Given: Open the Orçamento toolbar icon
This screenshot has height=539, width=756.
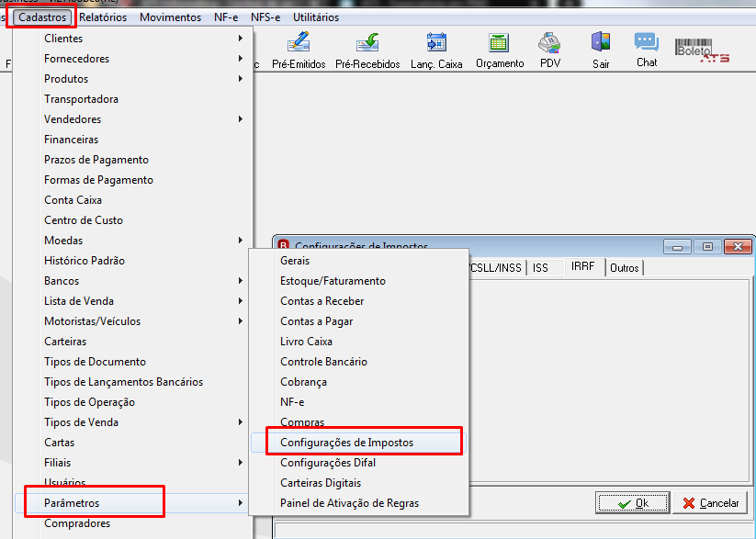Looking at the screenshot, I should pyautogui.click(x=500, y=51).
